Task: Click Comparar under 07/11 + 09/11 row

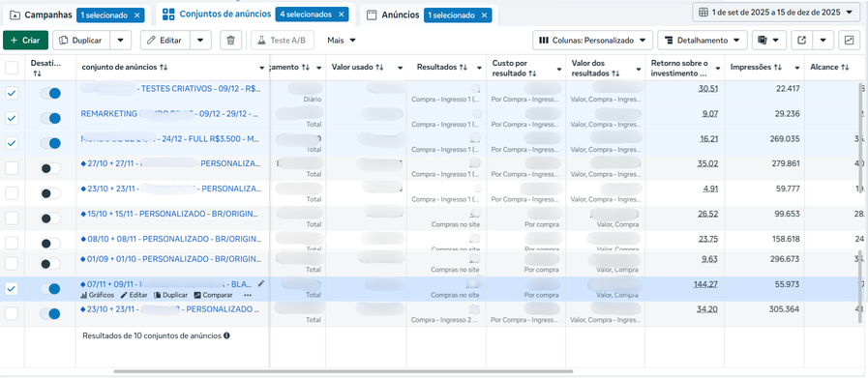Action: tap(213, 295)
